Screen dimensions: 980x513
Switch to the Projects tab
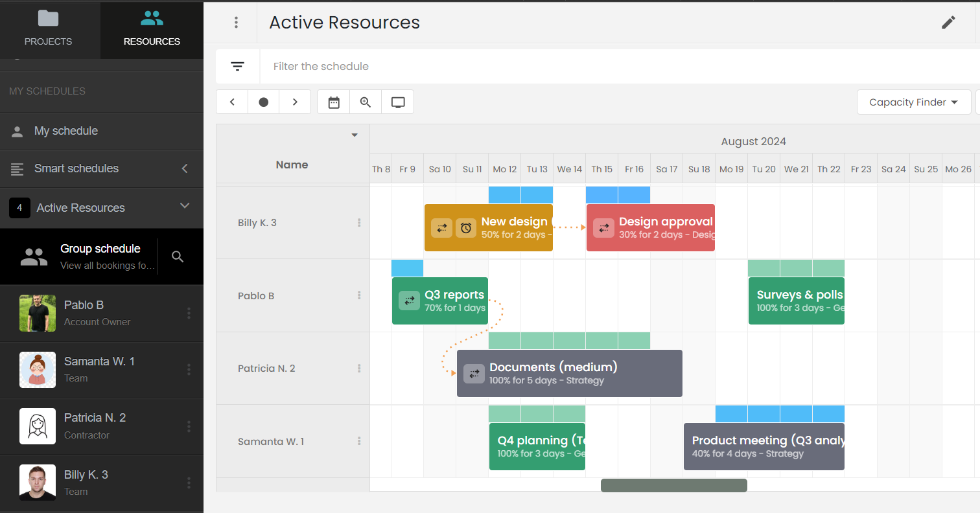[49, 29]
